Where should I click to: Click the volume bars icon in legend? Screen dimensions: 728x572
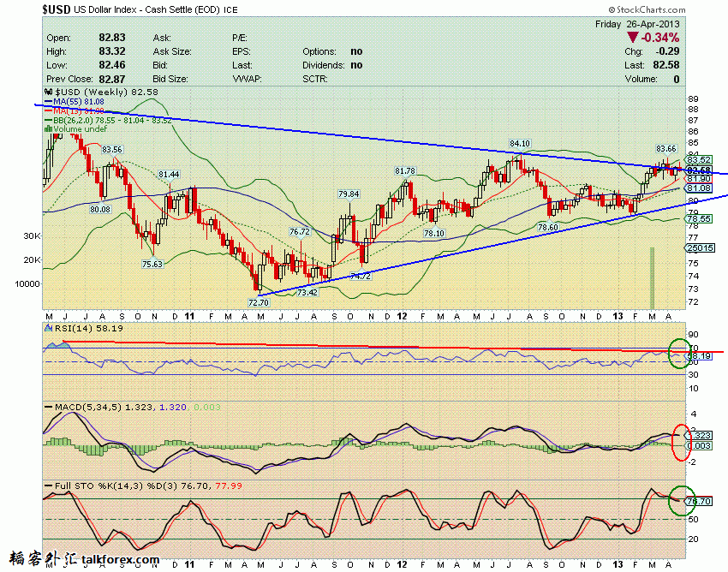[x=48, y=129]
